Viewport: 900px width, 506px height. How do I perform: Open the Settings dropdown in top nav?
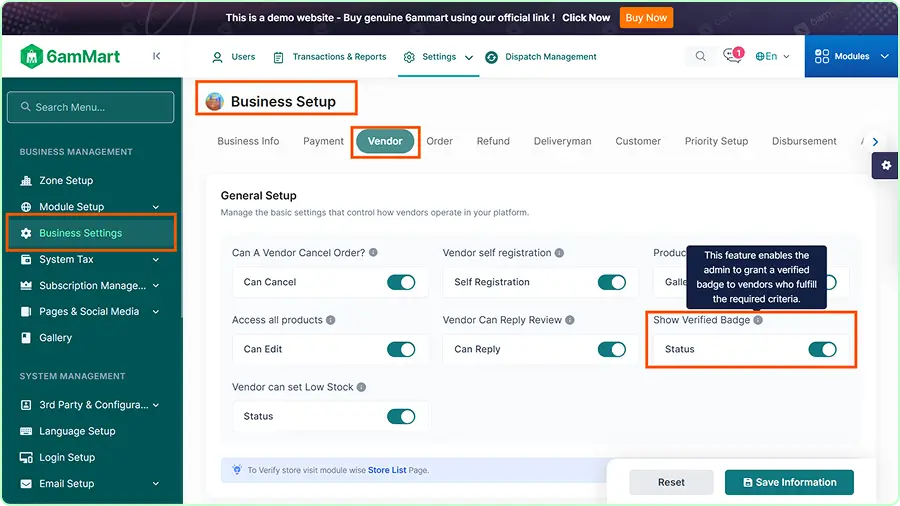coord(439,57)
